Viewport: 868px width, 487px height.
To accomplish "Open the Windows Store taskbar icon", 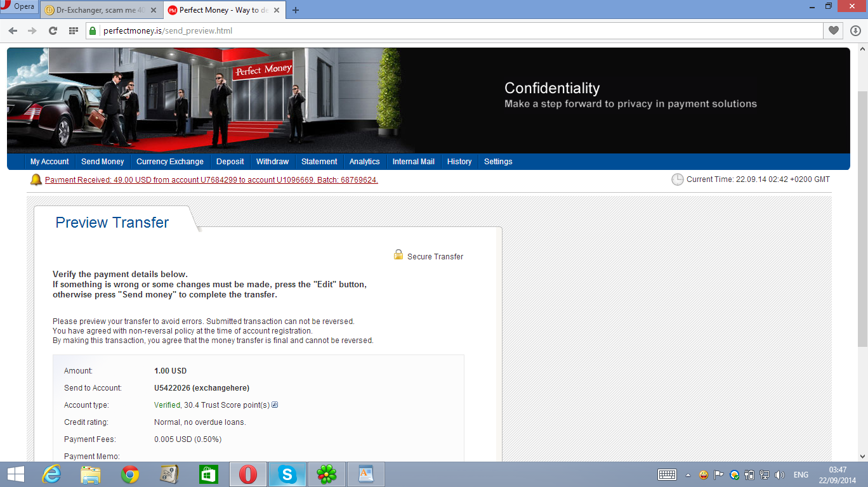I will pyautogui.click(x=209, y=474).
